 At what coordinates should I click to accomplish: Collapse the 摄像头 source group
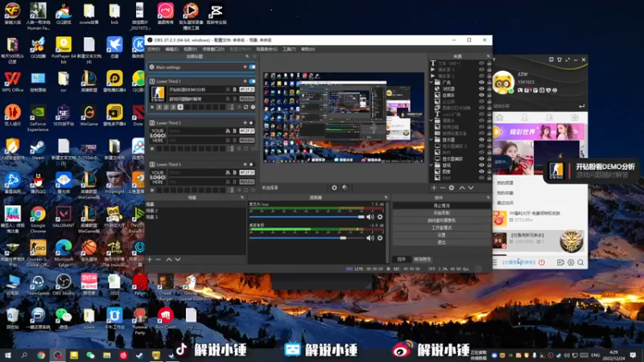(x=431, y=121)
